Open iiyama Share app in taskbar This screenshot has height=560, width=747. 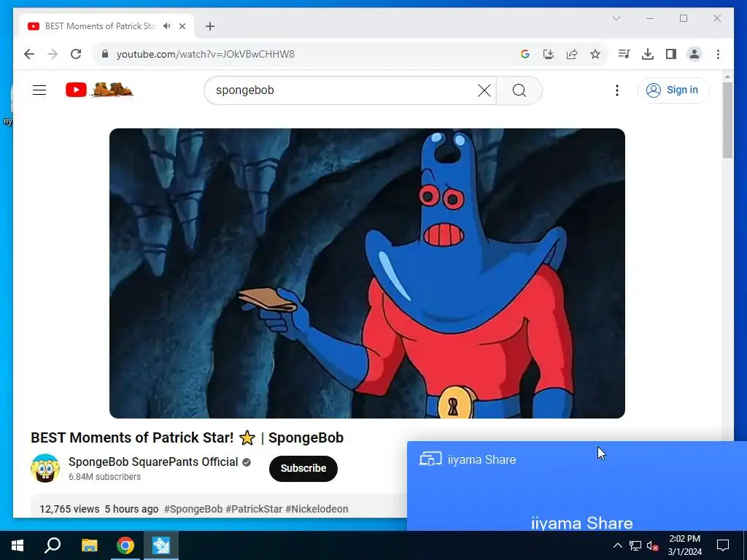click(x=161, y=545)
